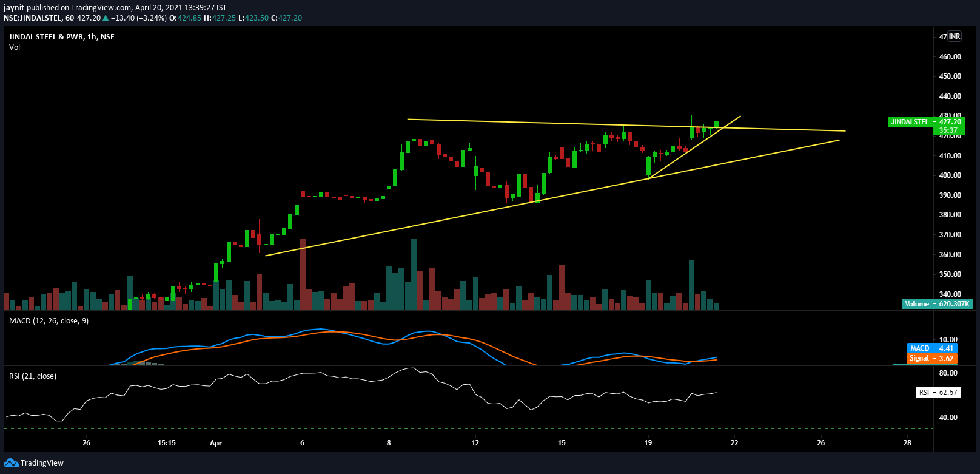Click the 35:37 countdown timer label
The image size is (980, 474).
[948, 130]
